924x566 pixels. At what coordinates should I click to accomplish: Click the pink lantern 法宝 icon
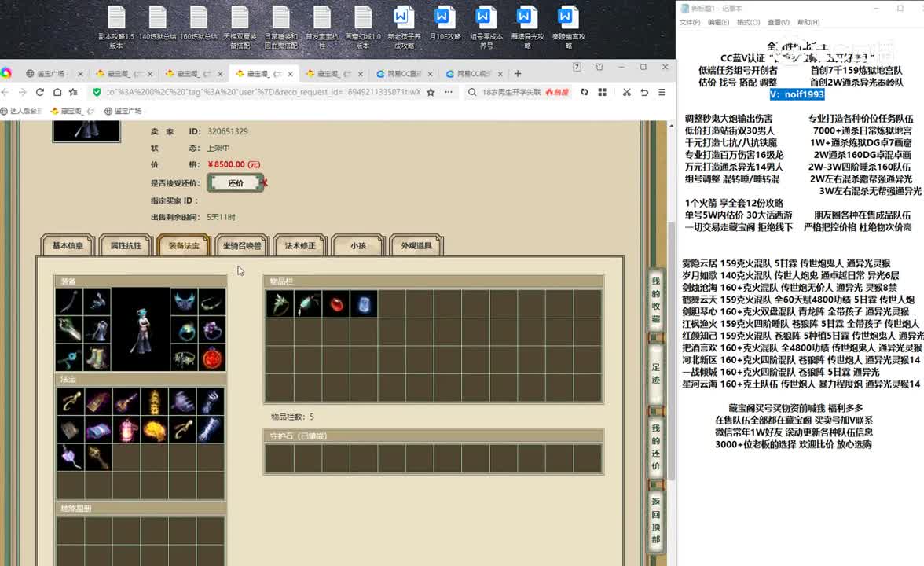pos(126,430)
